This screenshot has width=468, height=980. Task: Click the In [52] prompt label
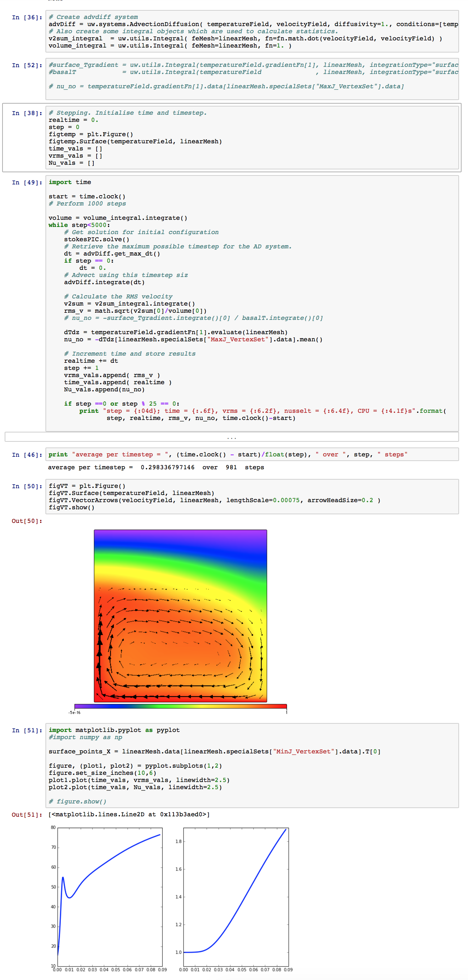click(27, 65)
